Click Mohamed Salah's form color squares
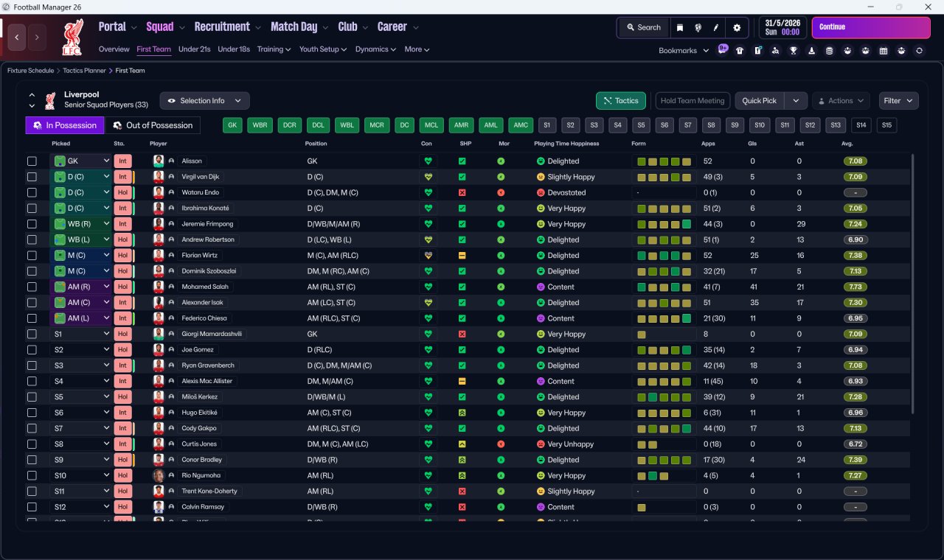This screenshot has width=944, height=560. (x=664, y=287)
